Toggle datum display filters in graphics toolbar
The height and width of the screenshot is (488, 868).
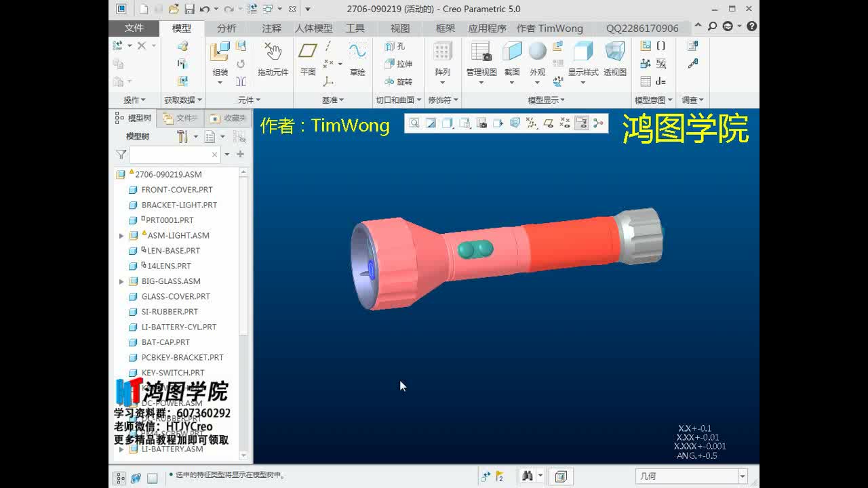532,123
